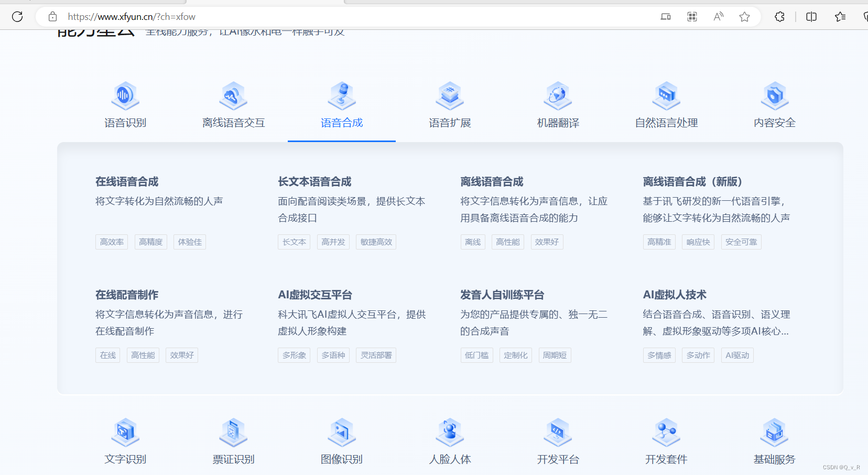This screenshot has height=475, width=868.
Task: Click the 安全可靠 tag on 离线语音合成（新版）
Action: (741, 242)
